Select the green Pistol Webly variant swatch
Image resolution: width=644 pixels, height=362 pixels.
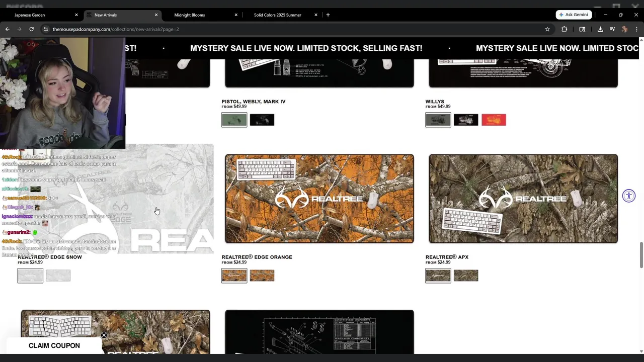234,120
